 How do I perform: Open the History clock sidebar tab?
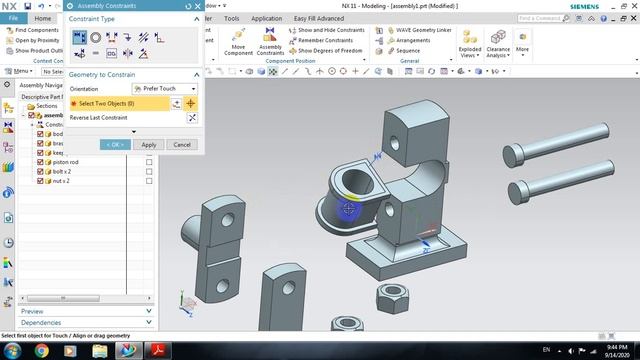pyautogui.click(x=8, y=242)
